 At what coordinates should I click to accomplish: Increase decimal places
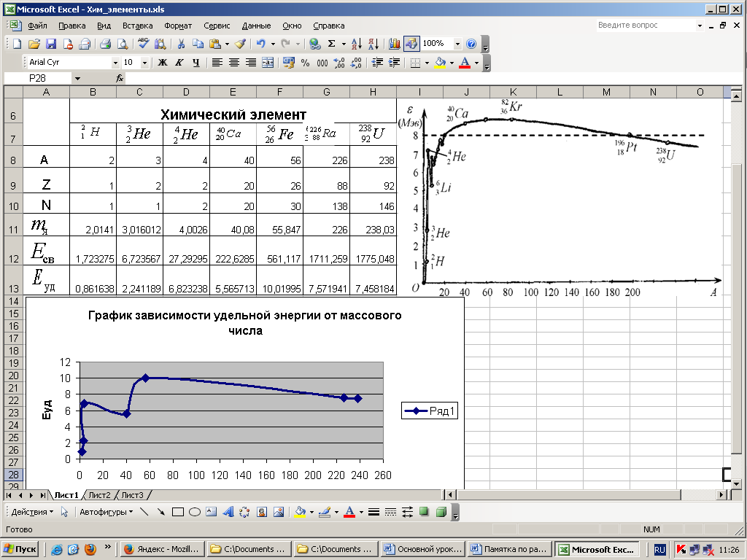pyautogui.click(x=339, y=63)
